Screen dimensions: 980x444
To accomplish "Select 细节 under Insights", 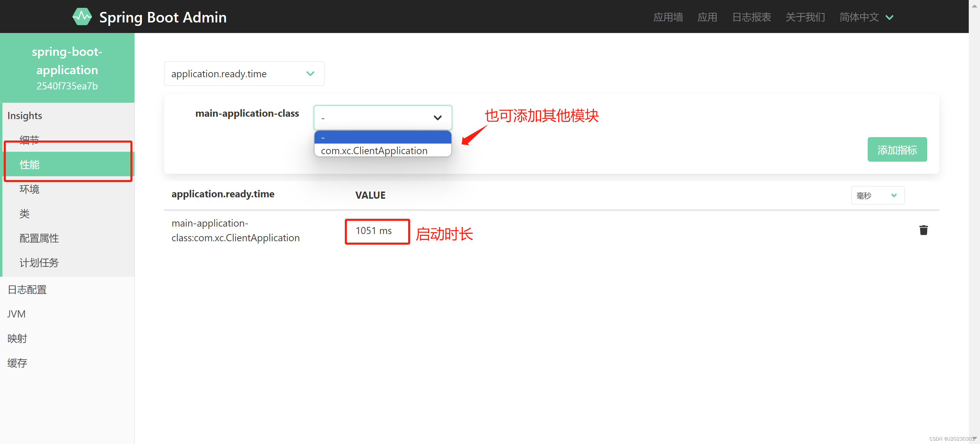I will tap(29, 140).
